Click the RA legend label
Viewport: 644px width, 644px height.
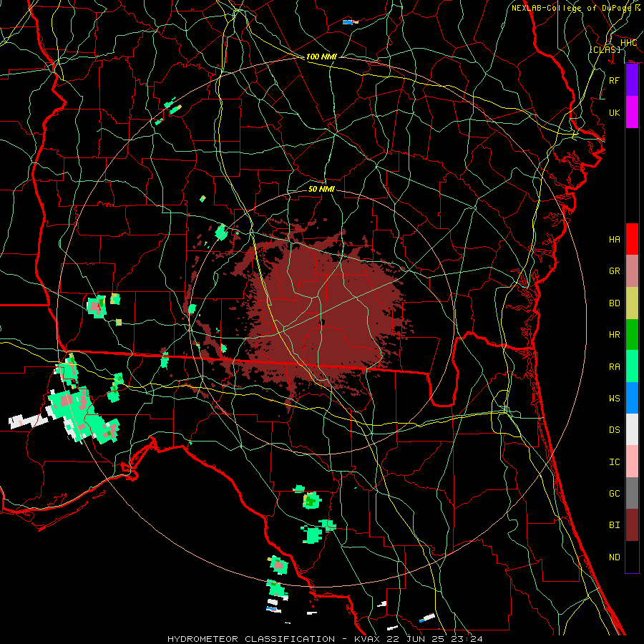point(615,367)
